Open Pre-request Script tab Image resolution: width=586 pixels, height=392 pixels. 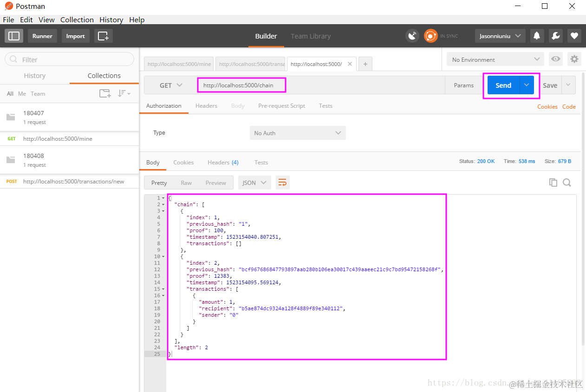pos(281,105)
